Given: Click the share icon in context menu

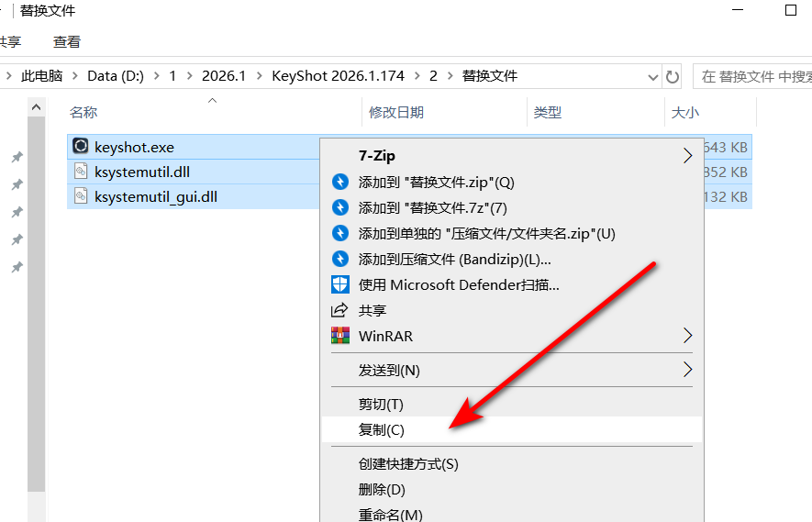Looking at the screenshot, I should [339, 310].
